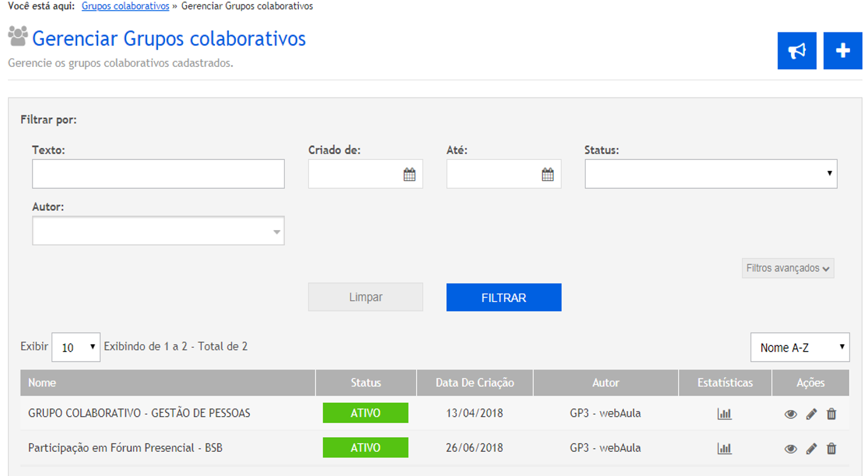The width and height of the screenshot is (868, 476).
Task: View Fórum Presencial - BSB via eye icon
Action: click(790, 449)
